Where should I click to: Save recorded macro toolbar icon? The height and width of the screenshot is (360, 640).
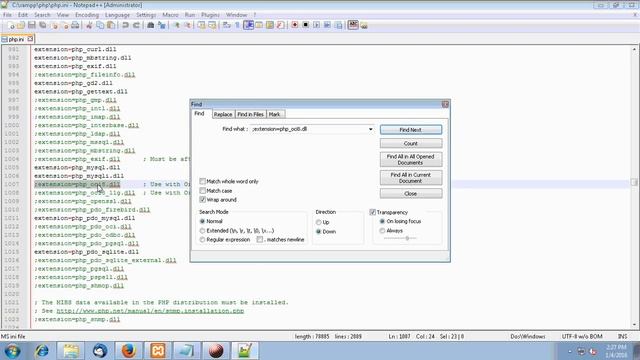point(338,25)
